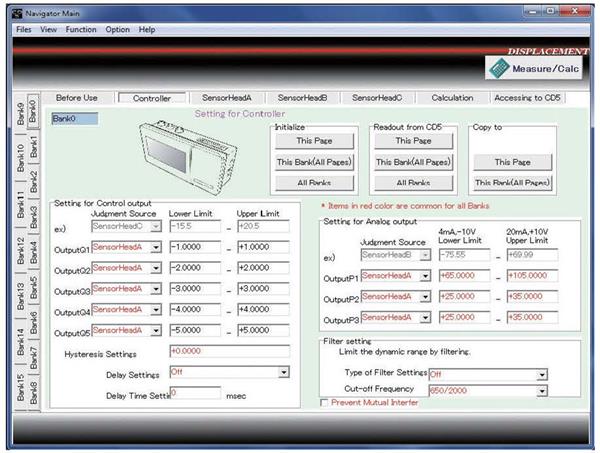600x453 pixels.
Task: Select the Bank15 side tab
Action: [x=21, y=387]
